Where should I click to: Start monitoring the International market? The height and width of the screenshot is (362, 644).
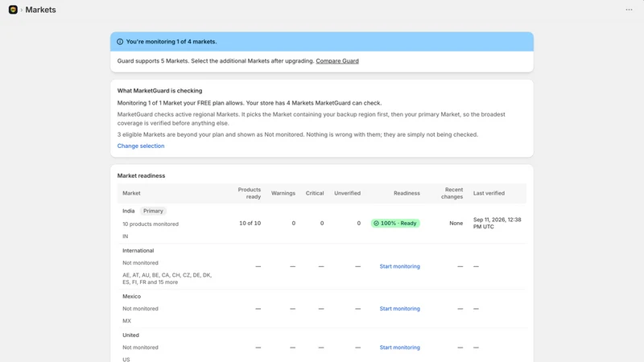tap(399, 266)
